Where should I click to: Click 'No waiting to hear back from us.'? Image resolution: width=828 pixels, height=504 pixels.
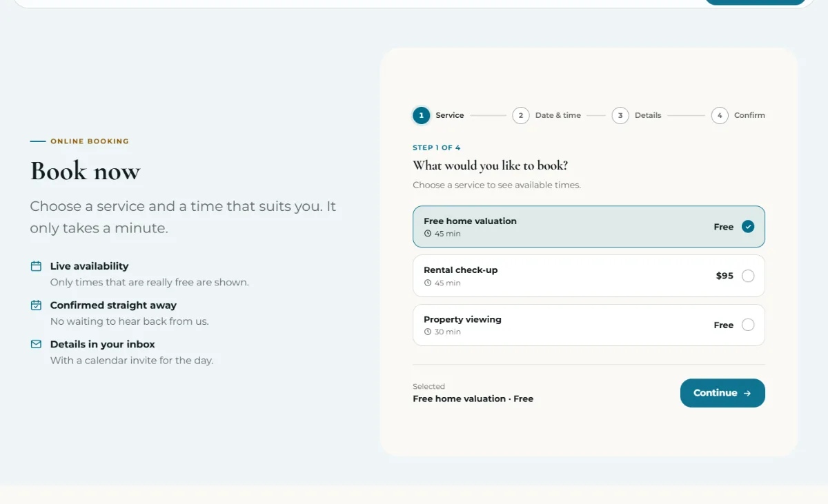129,321
